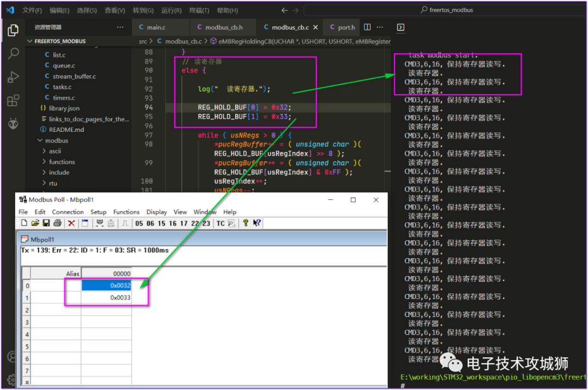The height and width of the screenshot is (390, 588).
Task: Click the Save icon in Modbus Poll toolbar
Action: (46, 223)
